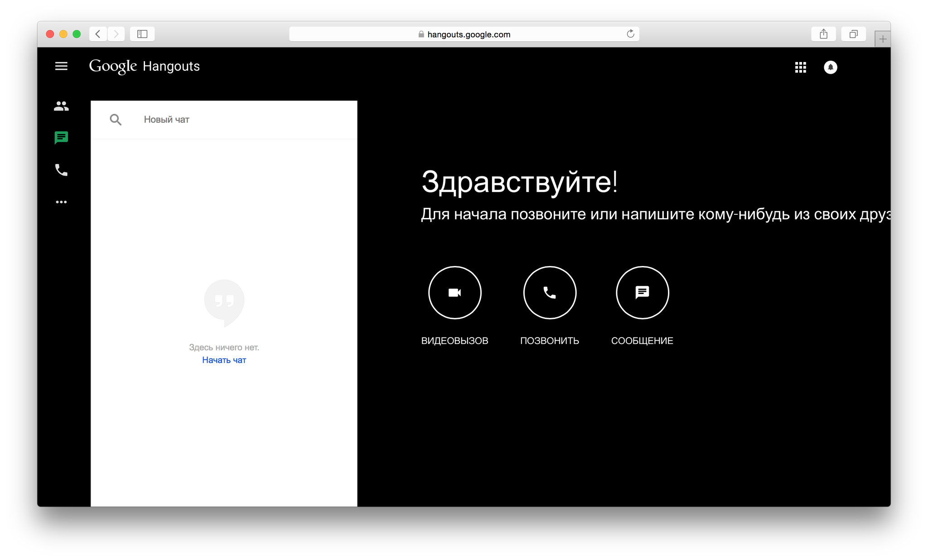Image resolution: width=928 pixels, height=560 pixels.
Task: Go forward in Safari history
Action: (116, 34)
